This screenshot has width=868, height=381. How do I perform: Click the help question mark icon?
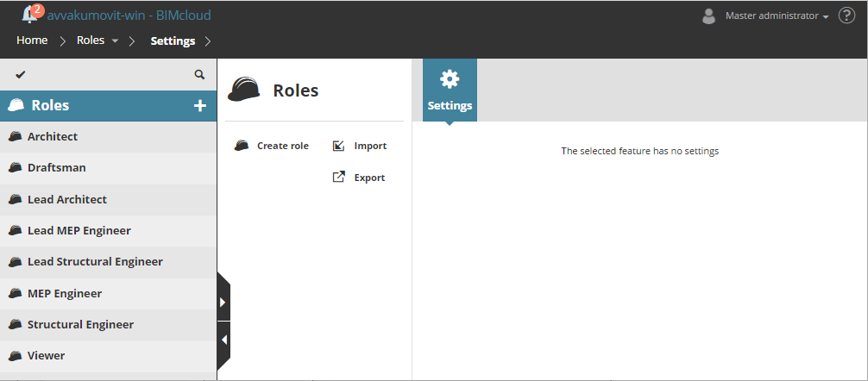[846, 16]
